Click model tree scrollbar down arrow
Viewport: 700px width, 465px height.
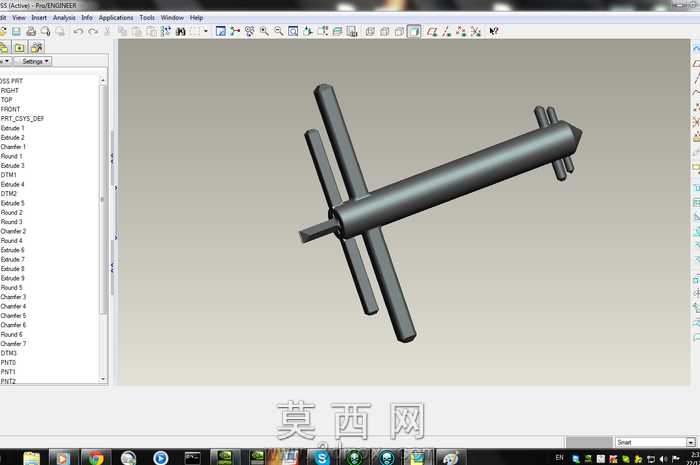tap(103, 379)
